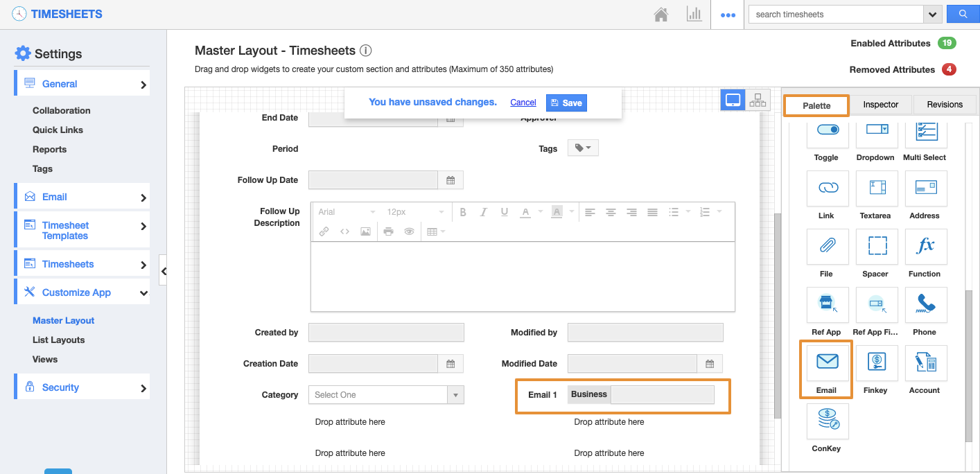Select the Link widget icon

pos(828,188)
